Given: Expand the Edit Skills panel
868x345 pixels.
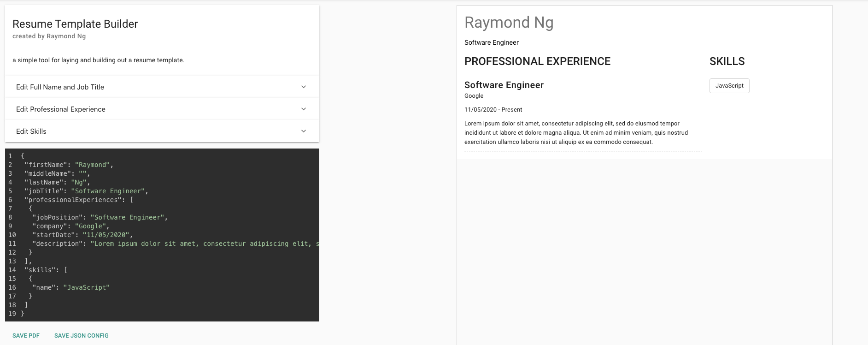Looking at the screenshot, I should point(162,131).
